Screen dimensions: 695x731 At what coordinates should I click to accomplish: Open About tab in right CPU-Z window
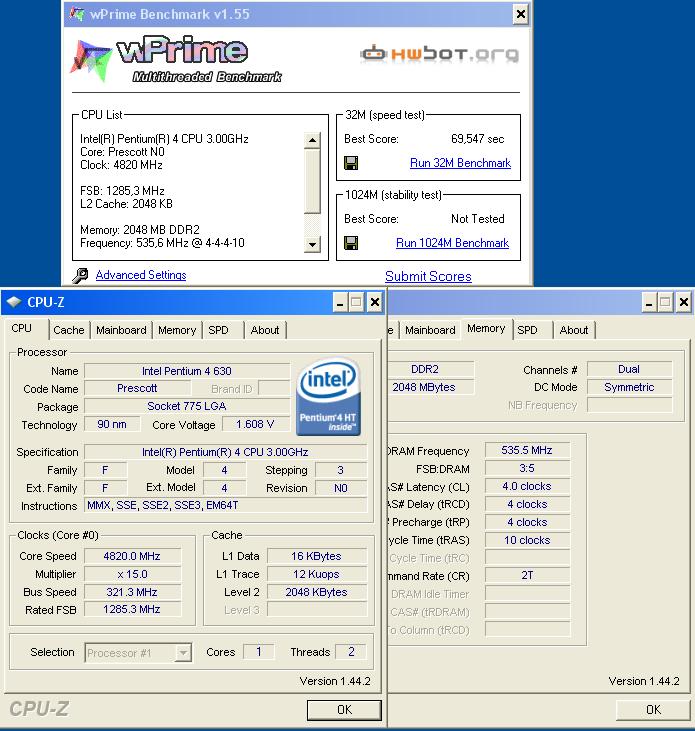574,330
